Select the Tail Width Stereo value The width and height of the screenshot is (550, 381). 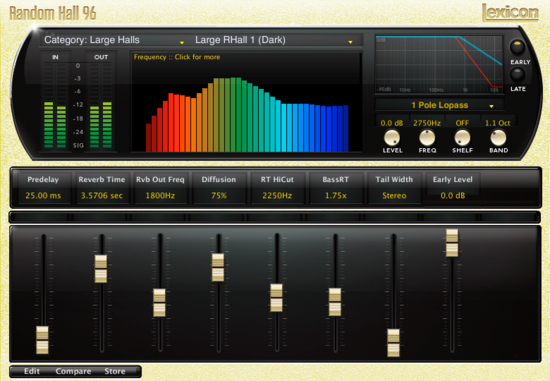[x=394, y=196]
